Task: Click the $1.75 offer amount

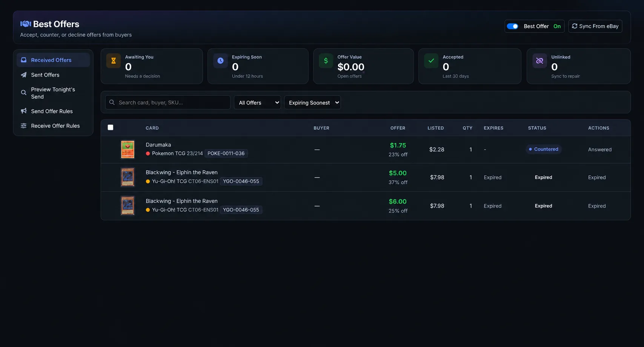Action: pos(398,145)
